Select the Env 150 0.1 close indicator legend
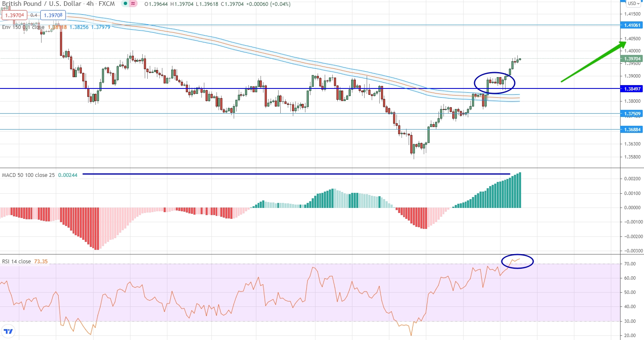Viewport: 644px width, 340px height. [x=23, y=27]
